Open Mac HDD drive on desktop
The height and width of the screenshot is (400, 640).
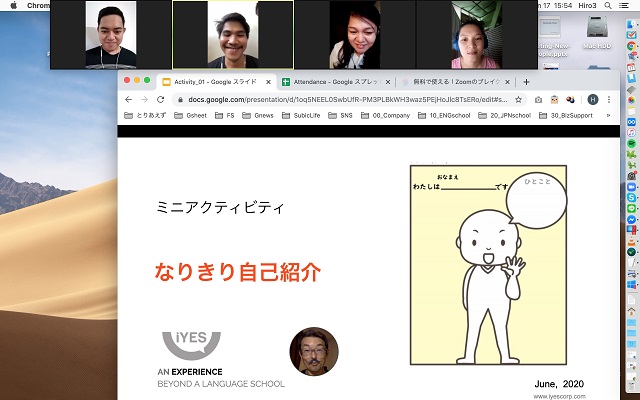[597, 33]
